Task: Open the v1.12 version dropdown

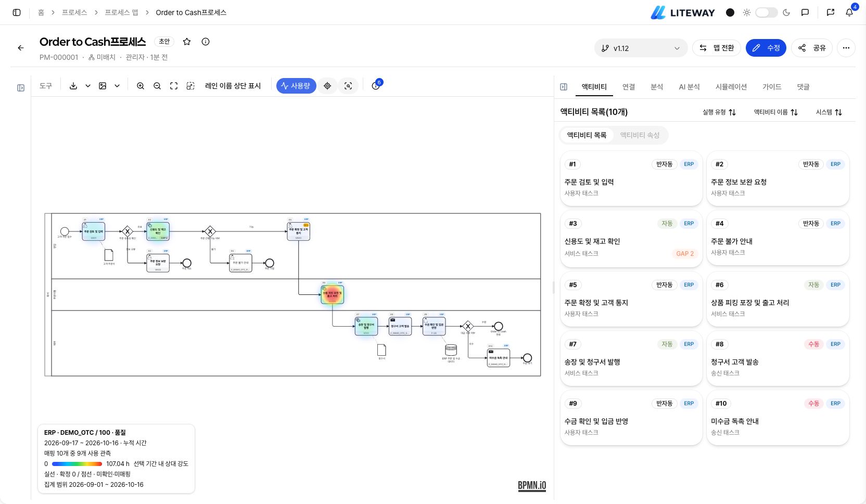Action: click(641, 48)
